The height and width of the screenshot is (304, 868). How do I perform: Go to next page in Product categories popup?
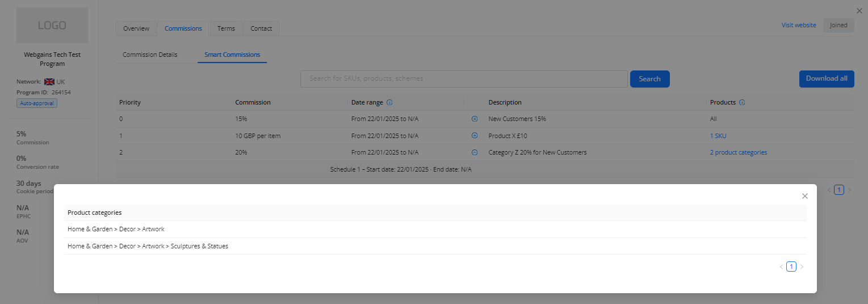tap(802, 267)
